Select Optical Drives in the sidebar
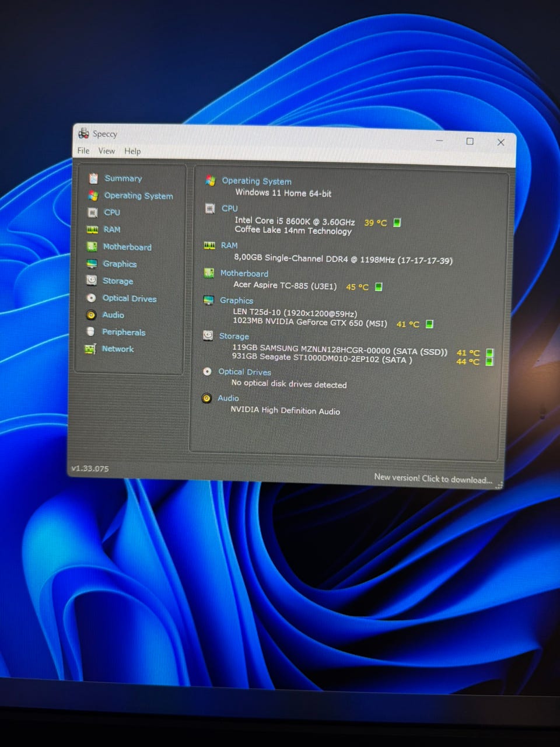The width and height of the screenshot is (560, 747). (129, 298)
